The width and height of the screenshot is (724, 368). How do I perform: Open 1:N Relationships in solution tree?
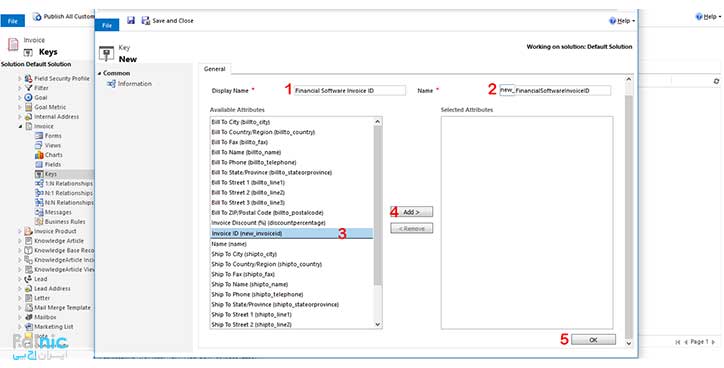click(69, 184)
